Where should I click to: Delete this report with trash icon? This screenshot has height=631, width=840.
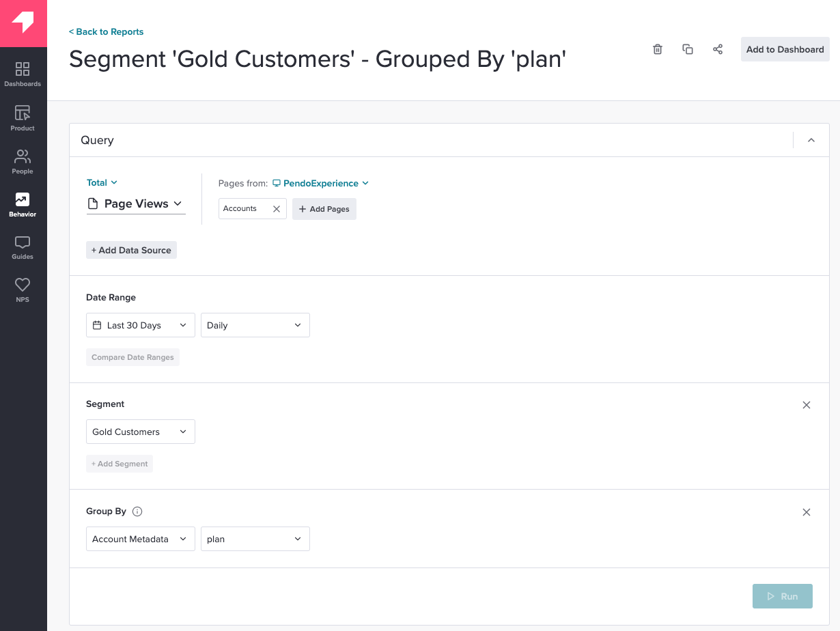(x=658, y=49)
